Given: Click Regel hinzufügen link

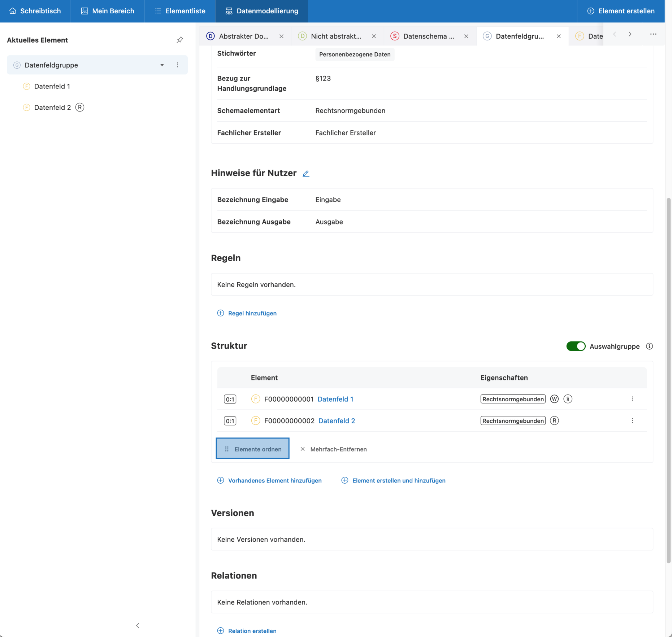Looking at the screenshot, I should (252, 313).
